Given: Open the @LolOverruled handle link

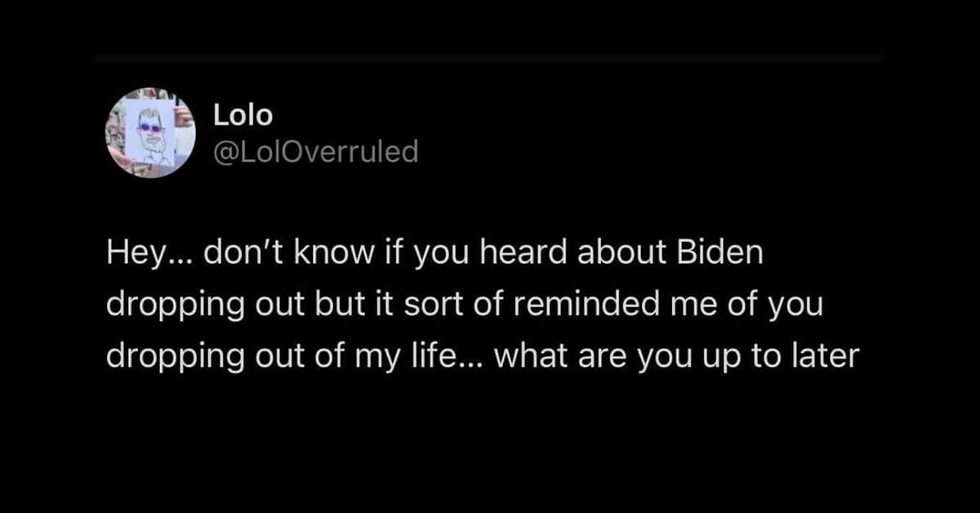Looking at the screenshot, I should 315,151.
